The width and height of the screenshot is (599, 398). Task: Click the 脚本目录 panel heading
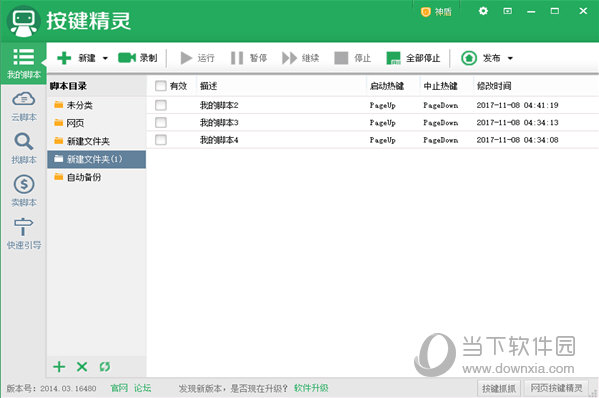[x=68, y=86]
